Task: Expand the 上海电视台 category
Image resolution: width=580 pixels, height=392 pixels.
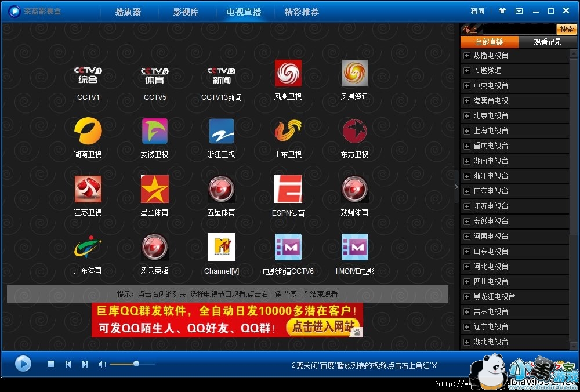Action: (x=467, y=131)
